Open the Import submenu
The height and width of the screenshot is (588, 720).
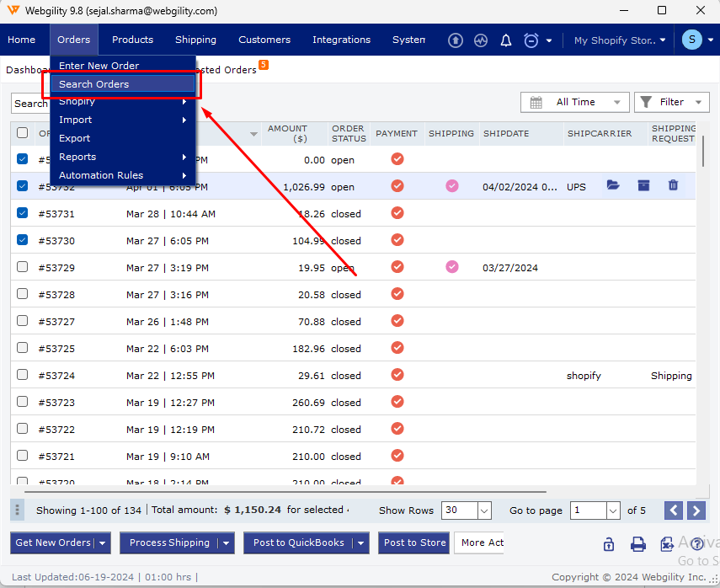(x=123, y=120)
